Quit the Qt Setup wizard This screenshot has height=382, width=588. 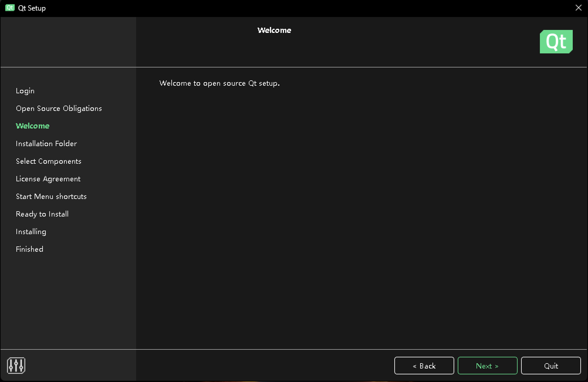551,366
